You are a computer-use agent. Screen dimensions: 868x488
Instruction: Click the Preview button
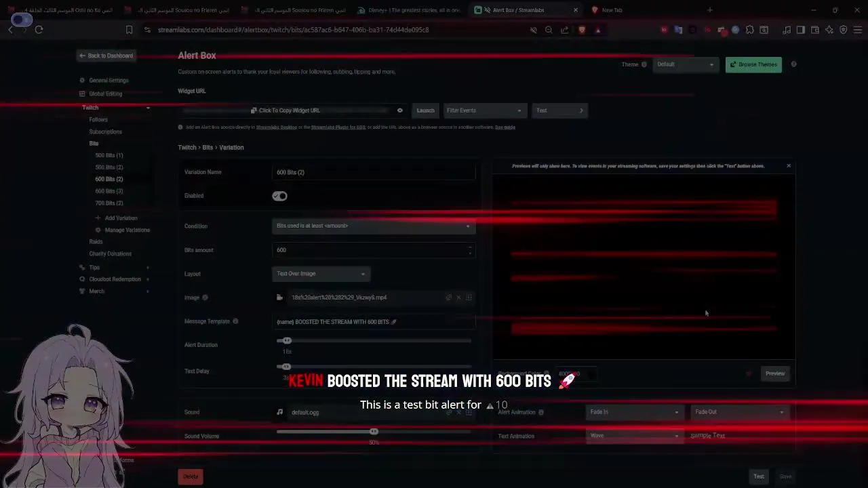point(775,373)
